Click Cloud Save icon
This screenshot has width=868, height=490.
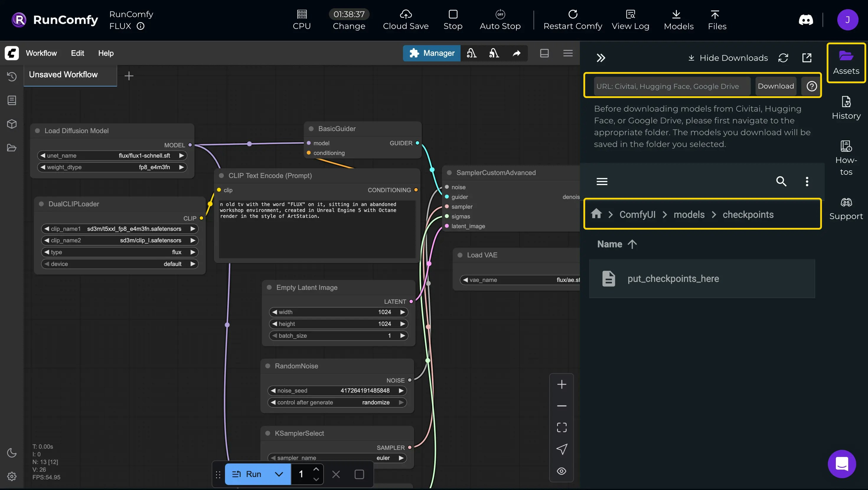(406, 14)
